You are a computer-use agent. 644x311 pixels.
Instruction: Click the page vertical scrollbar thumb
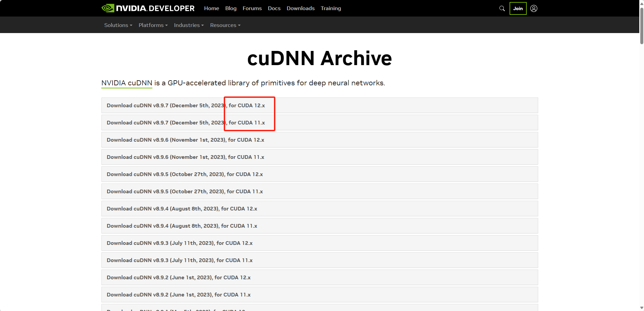[x=642, y=25]
